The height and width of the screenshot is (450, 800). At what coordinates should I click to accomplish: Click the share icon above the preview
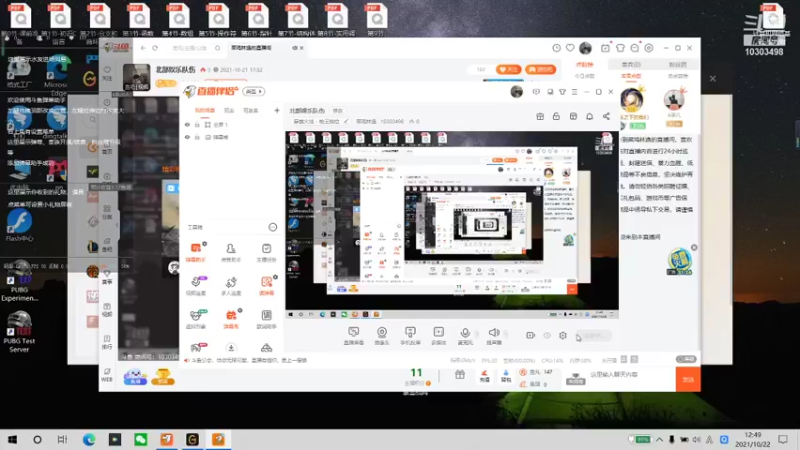pyautogui.click(x=606, y=116)
